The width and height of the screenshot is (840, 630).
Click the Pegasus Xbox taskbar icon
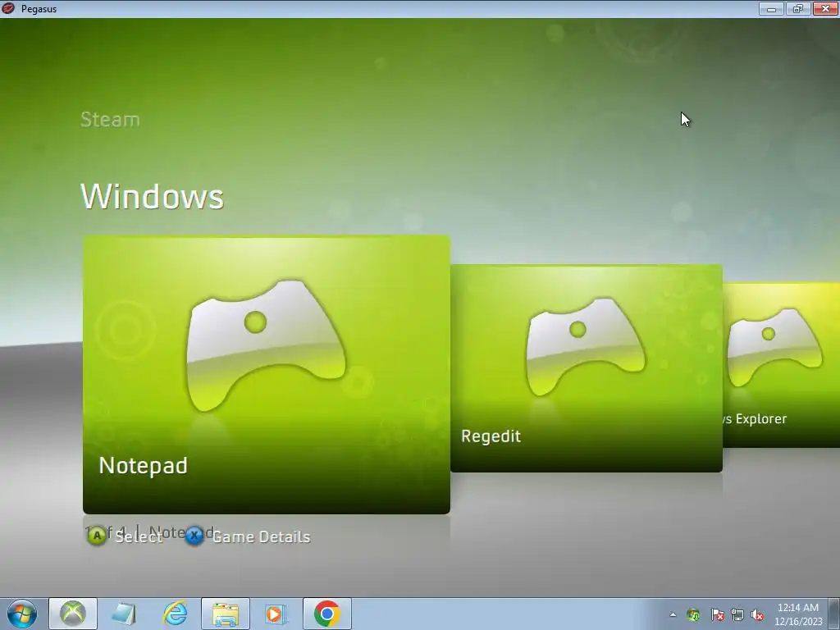[73, 614]
